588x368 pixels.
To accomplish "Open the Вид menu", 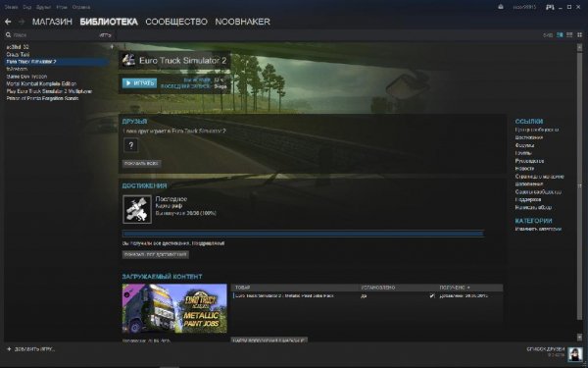I will coord(27,7).
